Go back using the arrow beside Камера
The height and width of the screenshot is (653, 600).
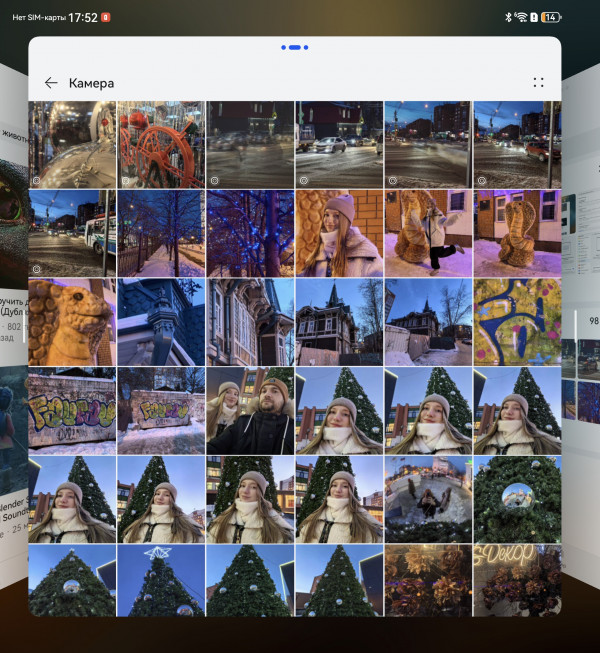tap(51, 83)
